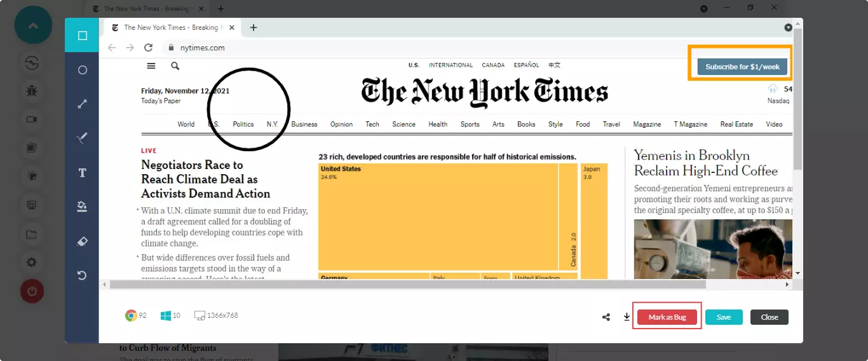Screen dimensions: 868x361
Task: Open the NYT hamburger menu
Action: [151, 65]
